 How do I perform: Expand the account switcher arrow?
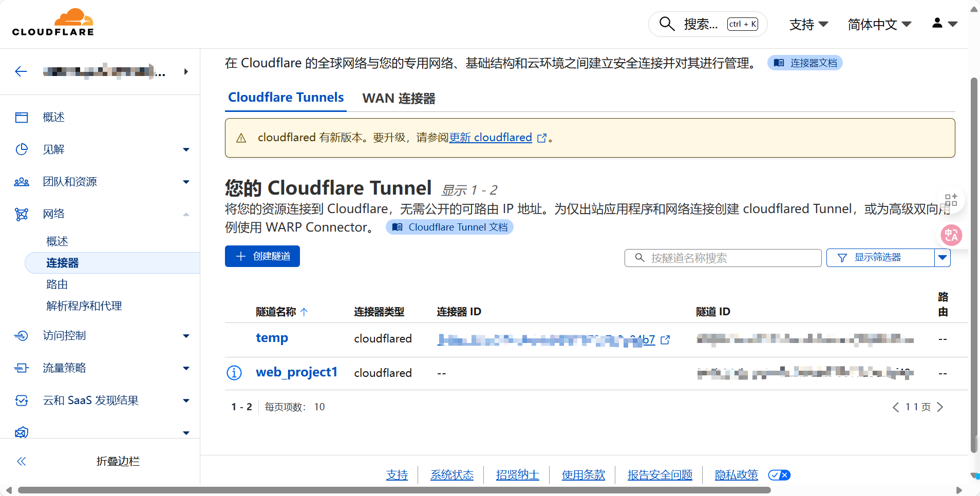point(186,72)
